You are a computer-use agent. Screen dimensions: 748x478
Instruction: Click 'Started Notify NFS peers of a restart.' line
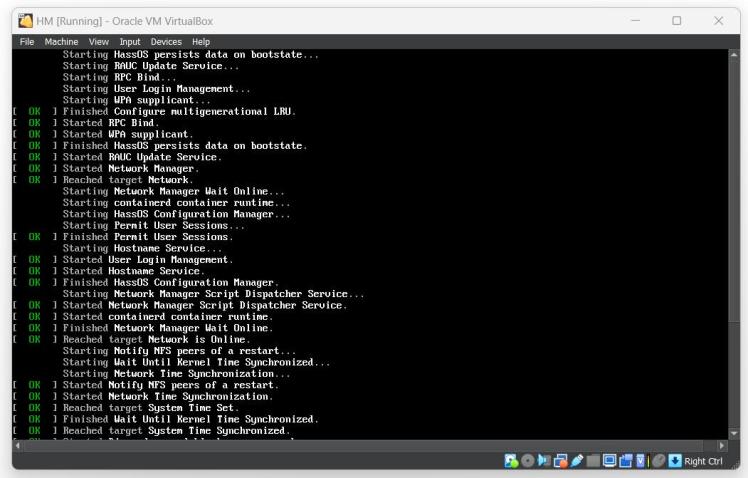point(171,385)
